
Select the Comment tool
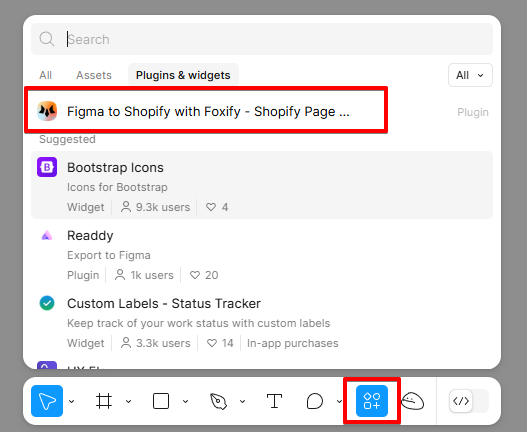point(315,401)
